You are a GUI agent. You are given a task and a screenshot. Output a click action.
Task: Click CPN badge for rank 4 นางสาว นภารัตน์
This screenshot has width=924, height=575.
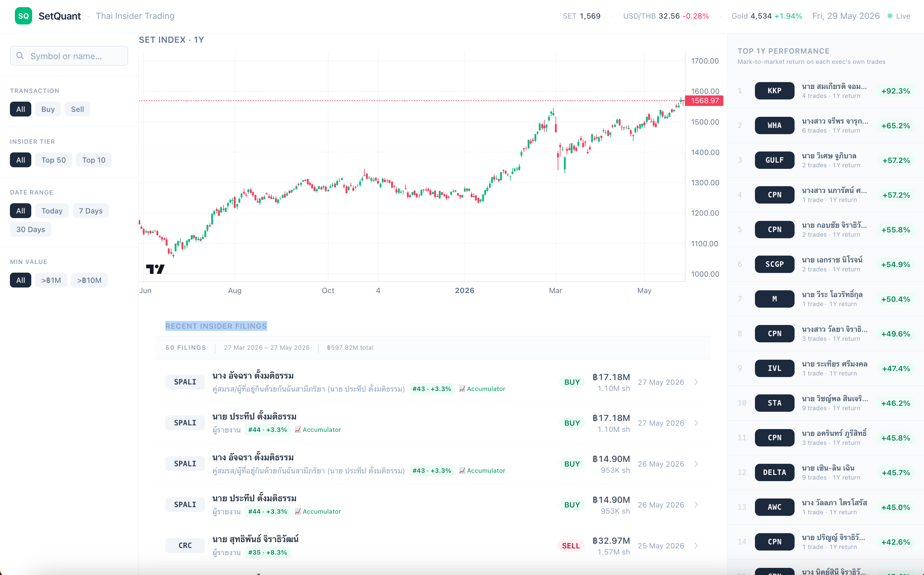click(774, 195)
